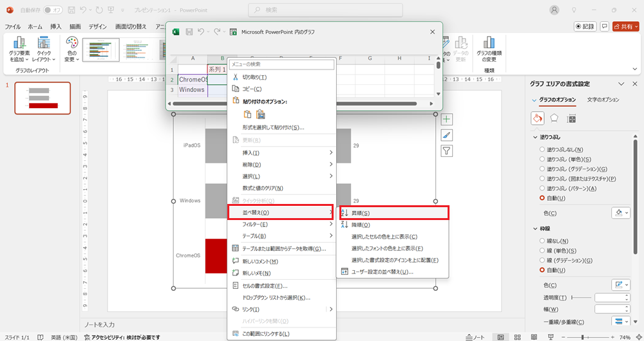The image size is (644, 341).
Task: Open ユーザー設定の並べ替え custom sort dialog
Action: tap(392, 272)
